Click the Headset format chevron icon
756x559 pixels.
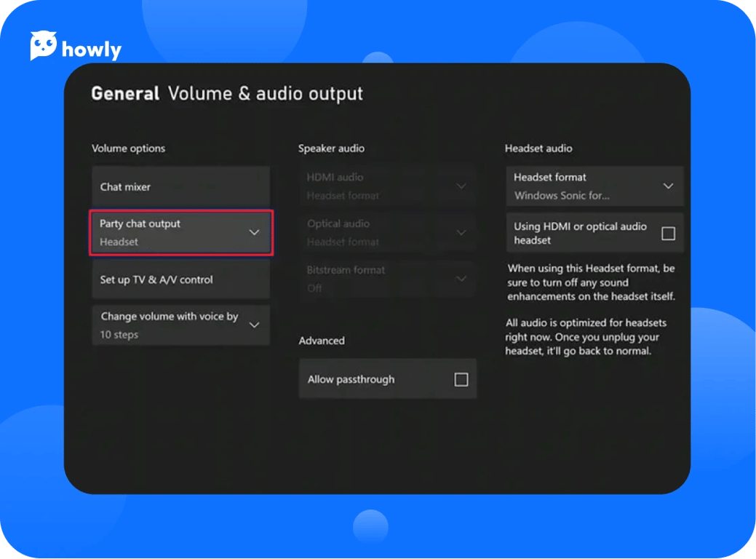click(670, 186)
